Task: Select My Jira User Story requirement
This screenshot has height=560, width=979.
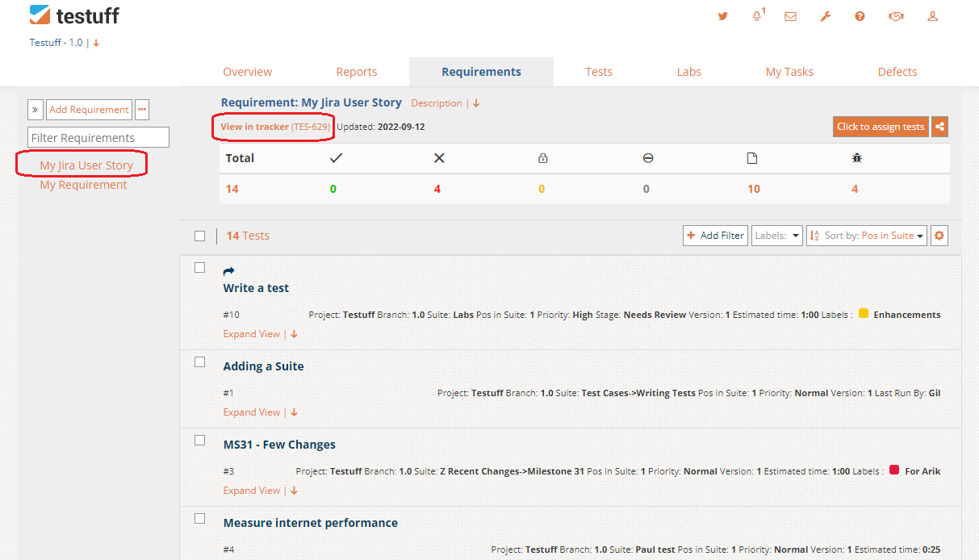Action: (x=86, y=165)
